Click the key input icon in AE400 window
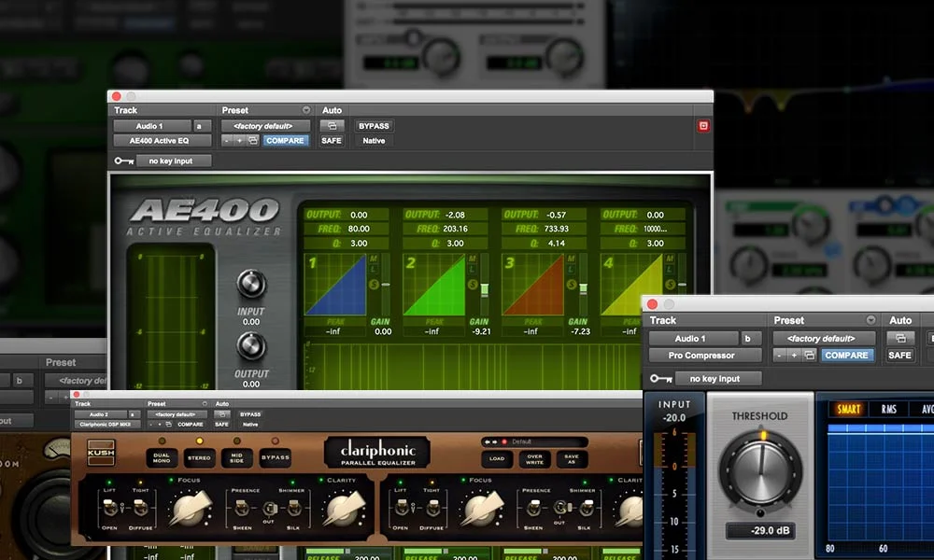The height and width of the screenshot is (560, 934). click(x=124, y=161)
